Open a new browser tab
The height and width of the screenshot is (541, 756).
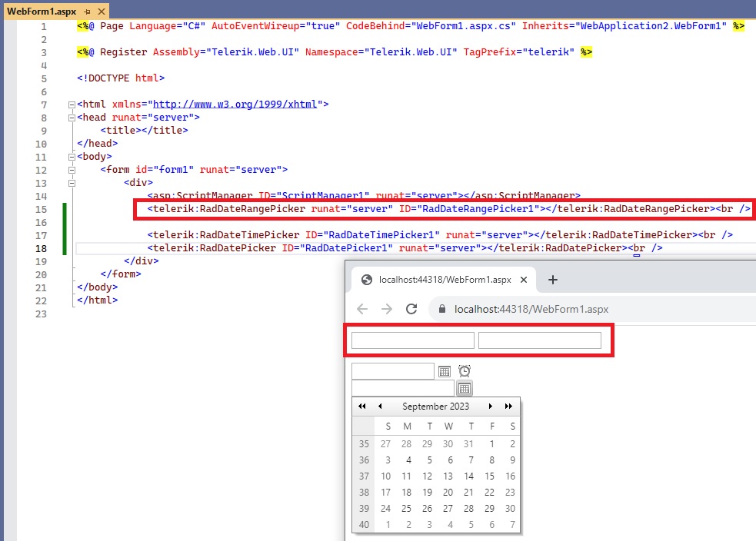(x=552, y=280)
